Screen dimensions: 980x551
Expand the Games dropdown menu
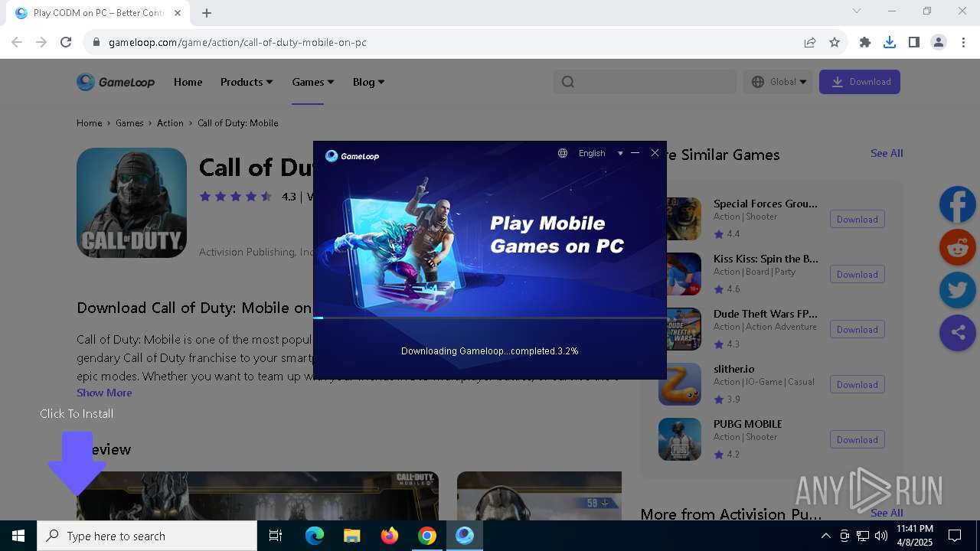tap(312, 82)
